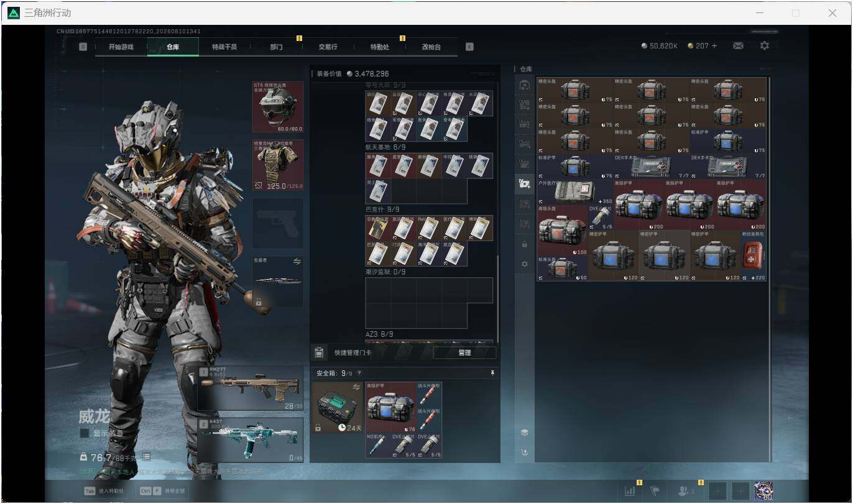Click the swap arrows on the safe box container

(x=356, y=387)
